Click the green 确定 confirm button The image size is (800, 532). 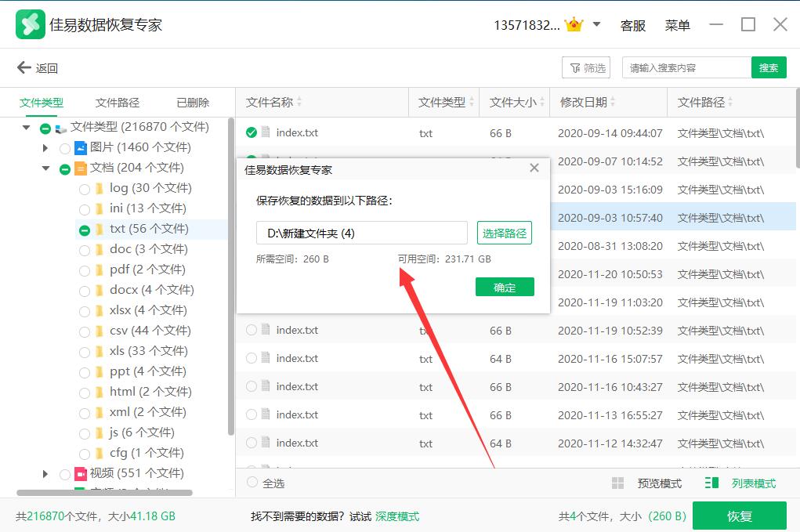click(x=505, y=288)
